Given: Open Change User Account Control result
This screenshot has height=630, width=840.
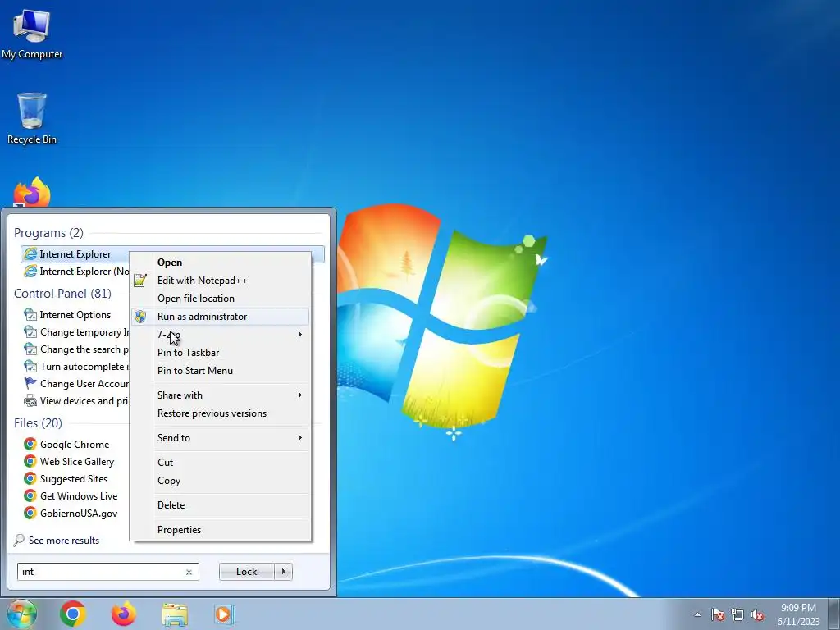Looking at the screenshot, I should 75,383.
